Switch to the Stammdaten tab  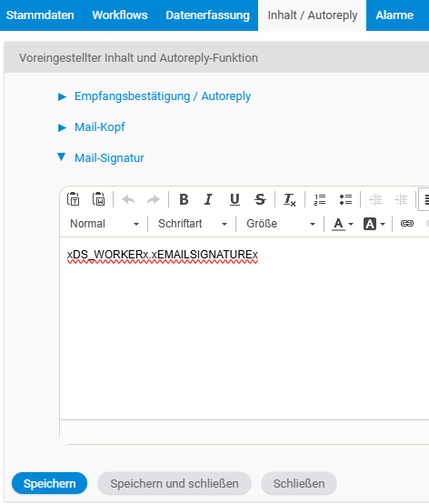[40, 15]
